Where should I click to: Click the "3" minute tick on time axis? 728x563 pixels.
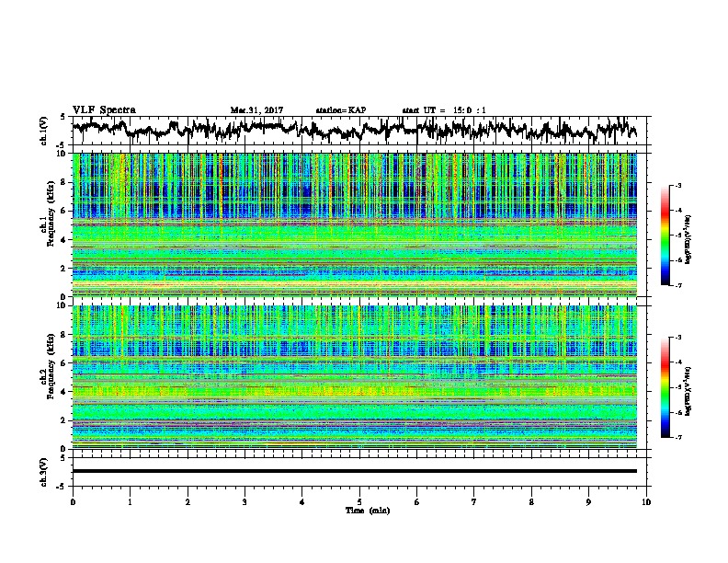pos(245,502)
